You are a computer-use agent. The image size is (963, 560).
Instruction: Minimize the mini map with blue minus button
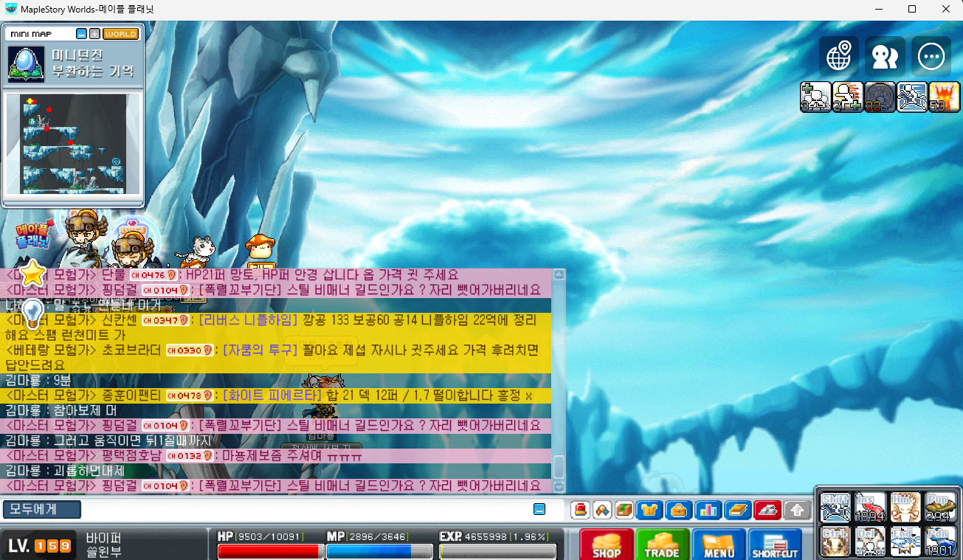pyautogui.click(x=81, y=34)
